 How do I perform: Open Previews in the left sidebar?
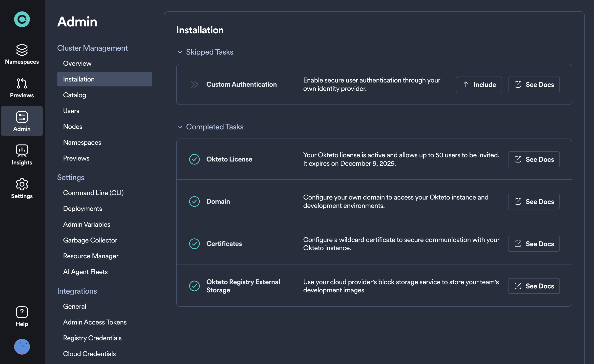pyautogui.click(x=22, y=88)
